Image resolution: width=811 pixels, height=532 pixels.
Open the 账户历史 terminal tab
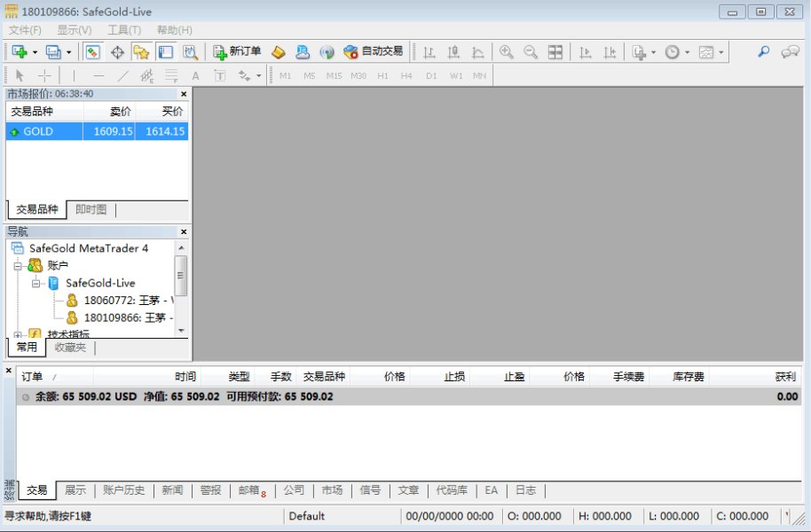click(x=123, y=490)
